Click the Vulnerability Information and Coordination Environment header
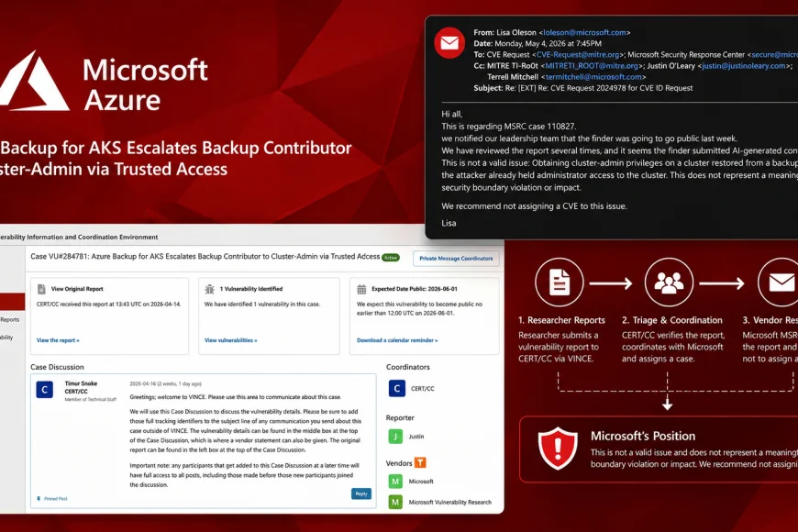The width and height of the screenshot is (798, 532). pos(79,237)
